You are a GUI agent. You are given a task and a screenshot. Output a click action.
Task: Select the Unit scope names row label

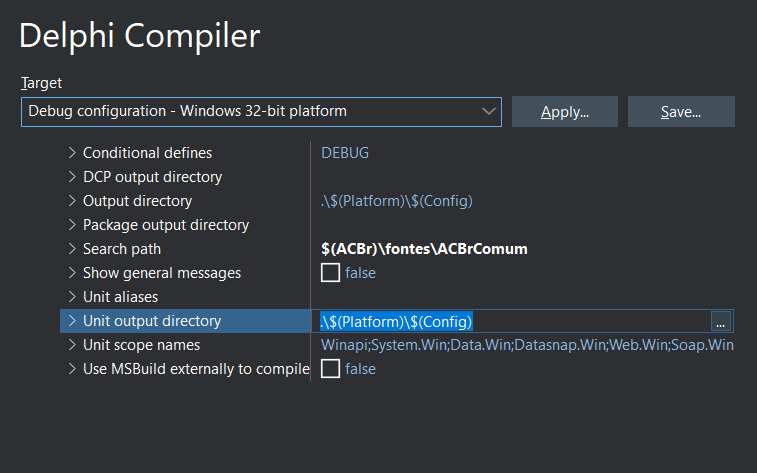pos(141,345)
